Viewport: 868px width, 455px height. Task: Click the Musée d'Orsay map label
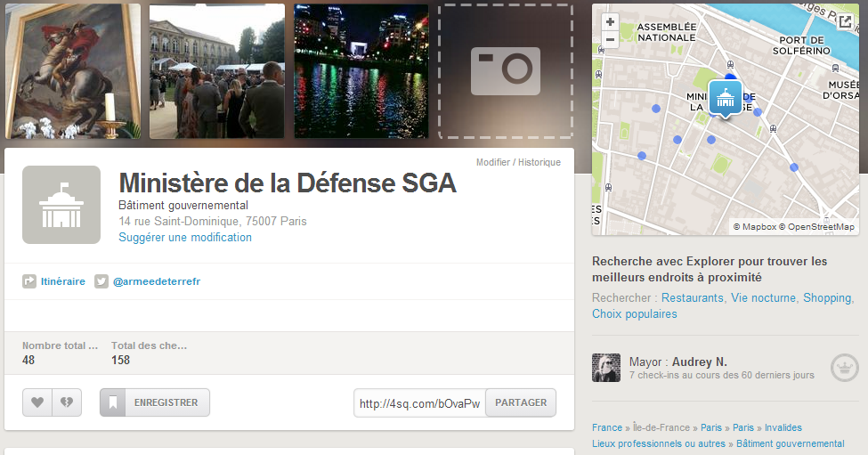pyautogui.click(x=841, y=90)
